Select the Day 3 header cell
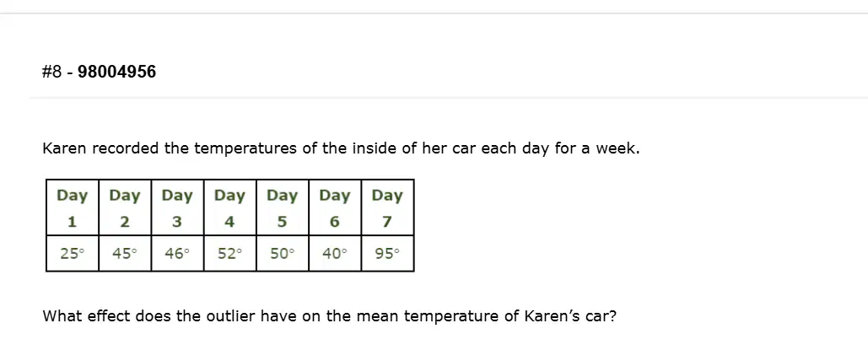The height and width of the screenshot is (350, 868). point(177,207)
